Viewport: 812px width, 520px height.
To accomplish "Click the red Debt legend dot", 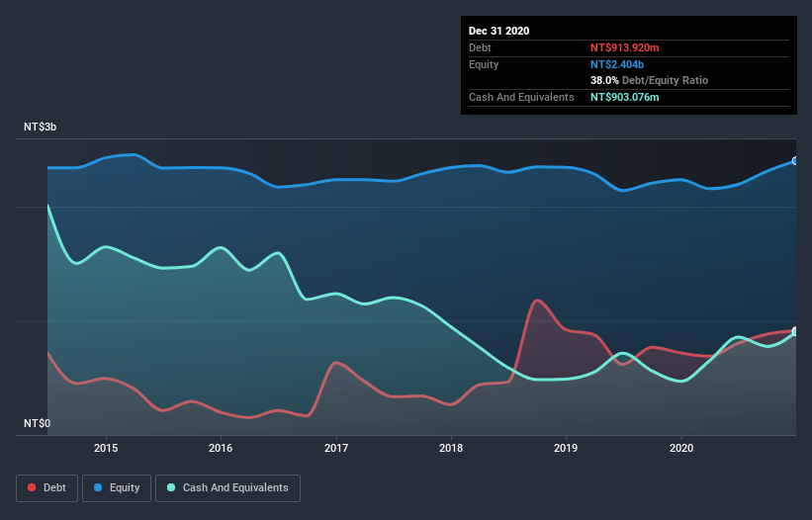I will coord(32,487).
